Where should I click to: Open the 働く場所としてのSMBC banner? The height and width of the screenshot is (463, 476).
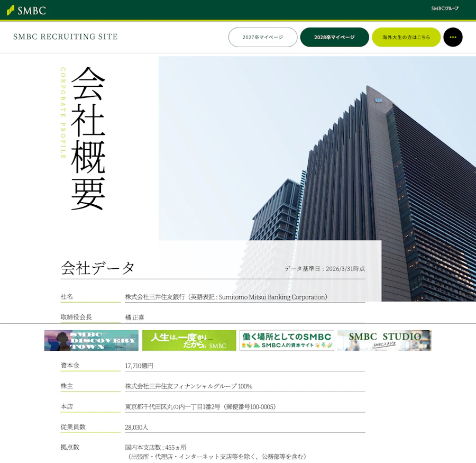point(287,340)
